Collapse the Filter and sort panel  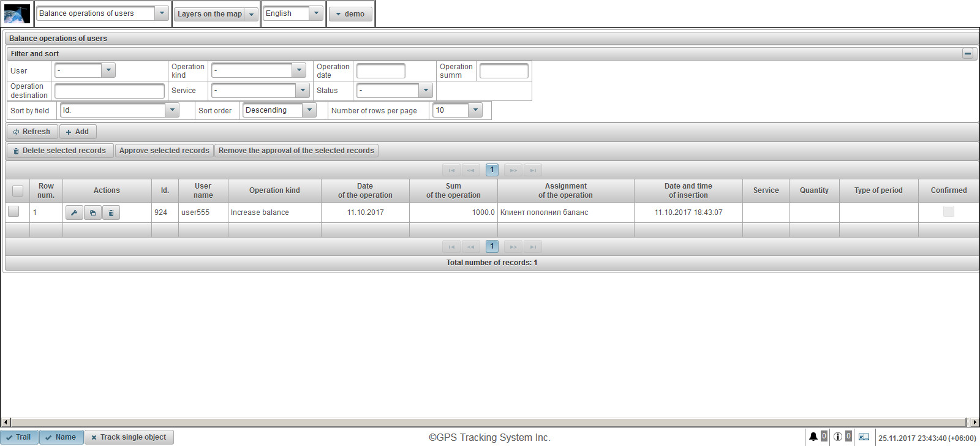coord(968,53)
